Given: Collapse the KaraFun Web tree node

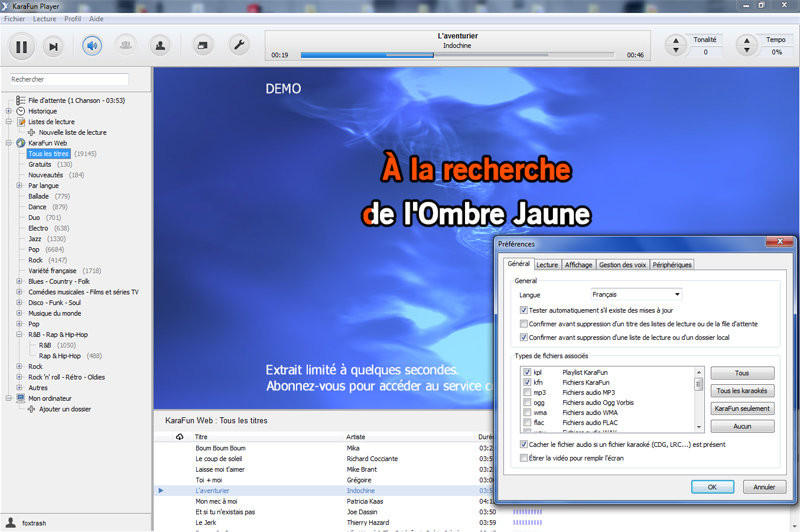Looking at the screenshot, I should [x=9, y=143].
